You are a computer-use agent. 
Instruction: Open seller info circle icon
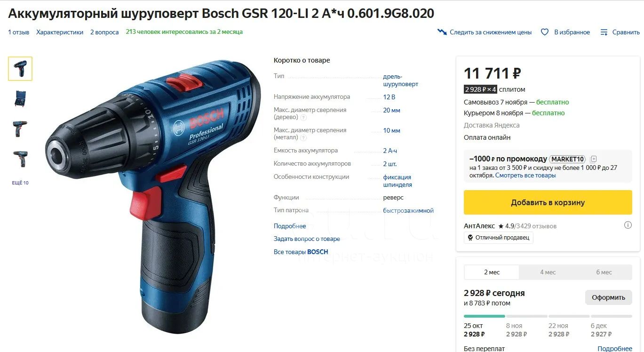[628, 225]
